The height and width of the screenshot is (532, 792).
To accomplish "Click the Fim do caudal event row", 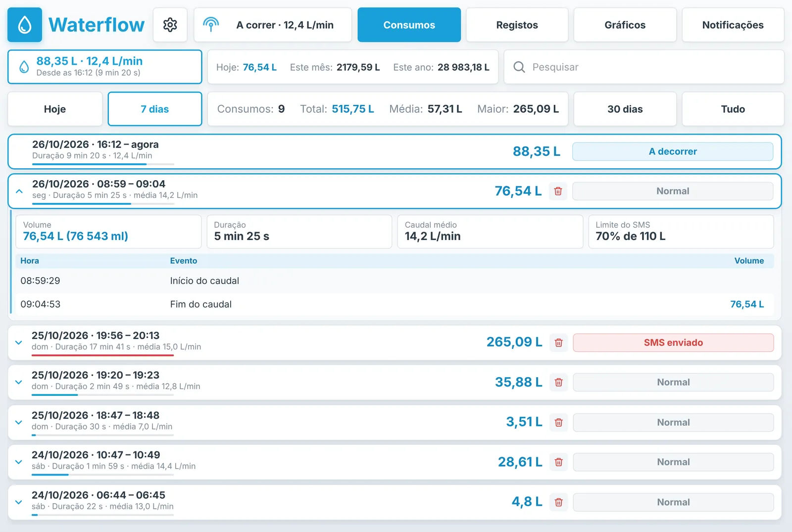I will tap(395, 304).
